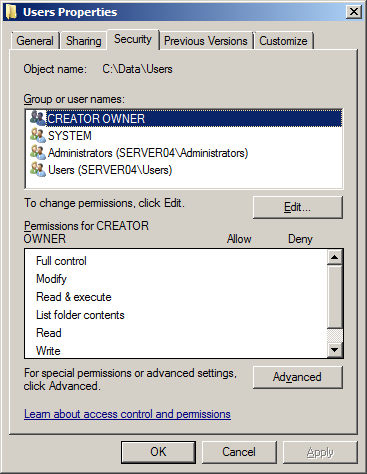Click permissions list scroll down arrow
The image size is (367, 474).
[x=334, y=350]
